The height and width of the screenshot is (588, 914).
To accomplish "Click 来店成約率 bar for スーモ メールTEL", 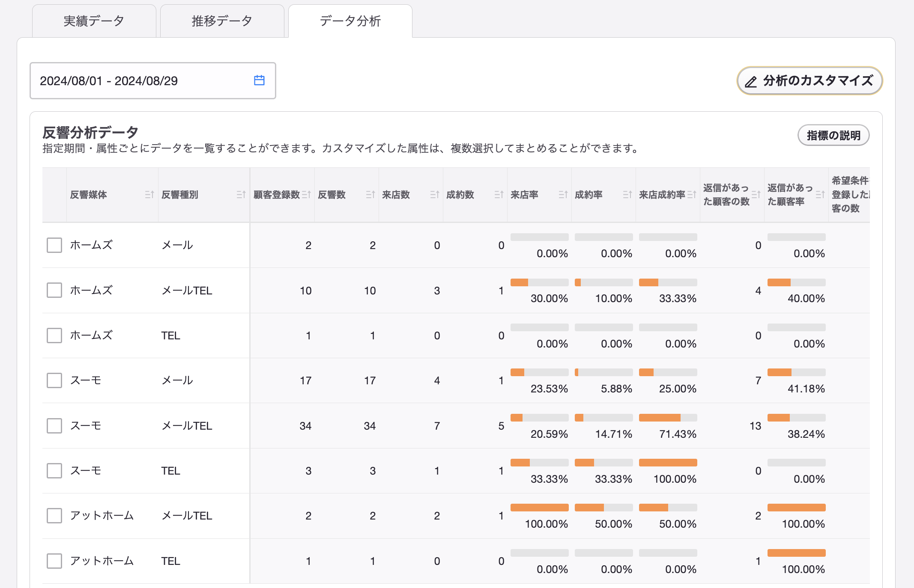I will pos(668,418).
